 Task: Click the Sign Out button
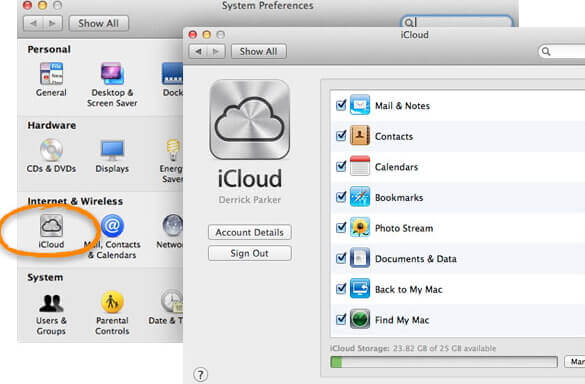click(x=250, y=253)
